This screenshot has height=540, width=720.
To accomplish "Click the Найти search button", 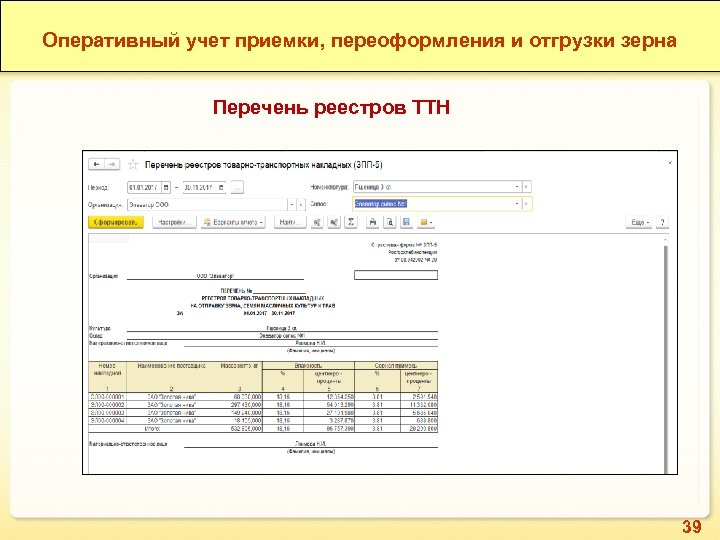I will coord(290,222).
